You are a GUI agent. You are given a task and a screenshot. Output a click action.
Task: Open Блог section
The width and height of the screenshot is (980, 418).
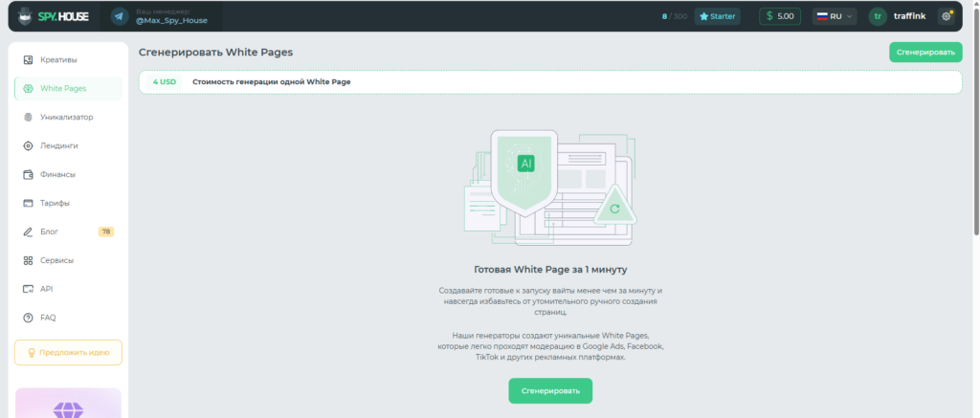coord(68,231)
